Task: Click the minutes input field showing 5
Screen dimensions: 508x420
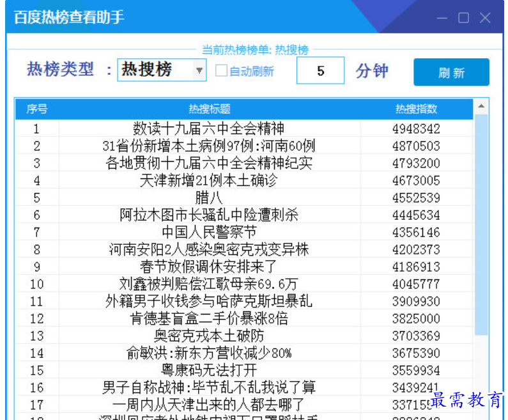Action: pyautogui.click(x=320, y=70)
